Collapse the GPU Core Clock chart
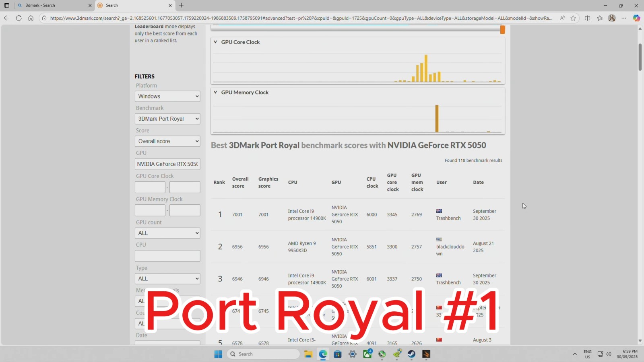 click(x=215, y=42)
